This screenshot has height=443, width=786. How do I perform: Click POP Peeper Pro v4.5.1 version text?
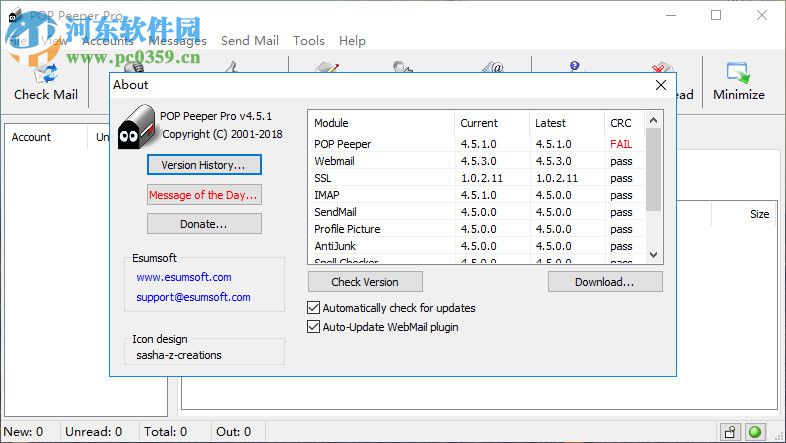(216, 116)
